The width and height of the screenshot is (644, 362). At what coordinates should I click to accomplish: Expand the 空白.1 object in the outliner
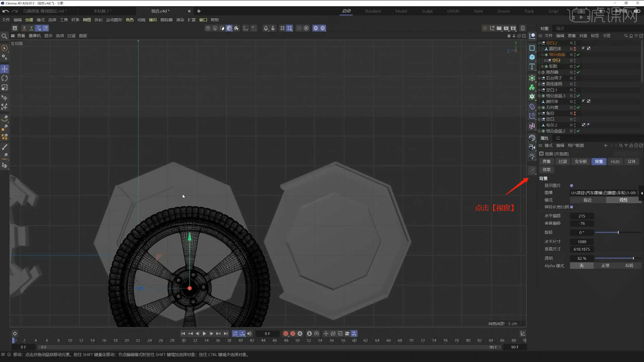pyautogui.click(x=539, y=90)
